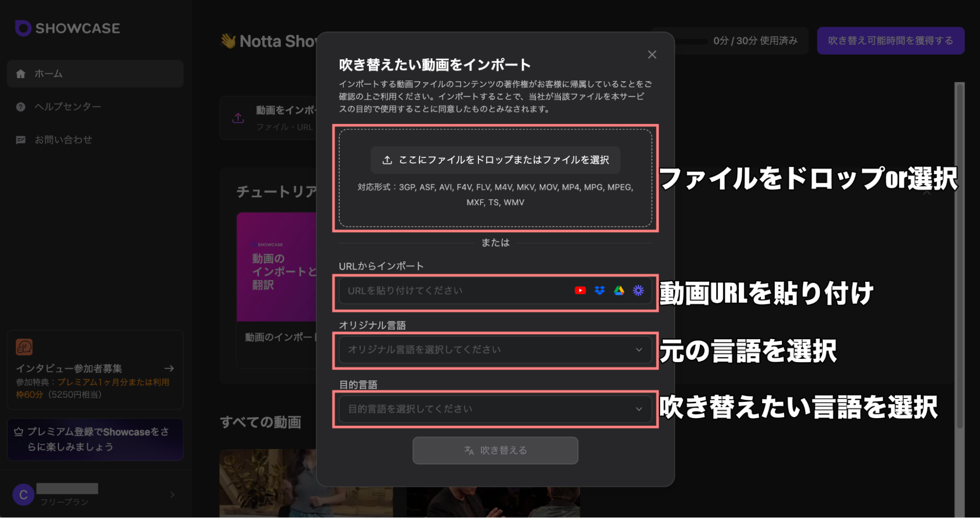
Task: Click the YouTube icon in URL field
Action: tap(580, 291)
